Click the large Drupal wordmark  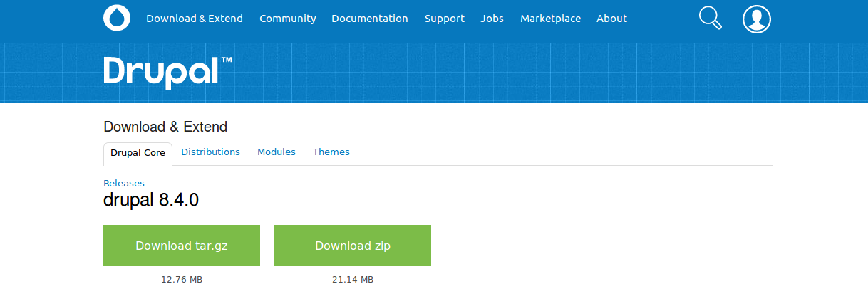(168, 72)
